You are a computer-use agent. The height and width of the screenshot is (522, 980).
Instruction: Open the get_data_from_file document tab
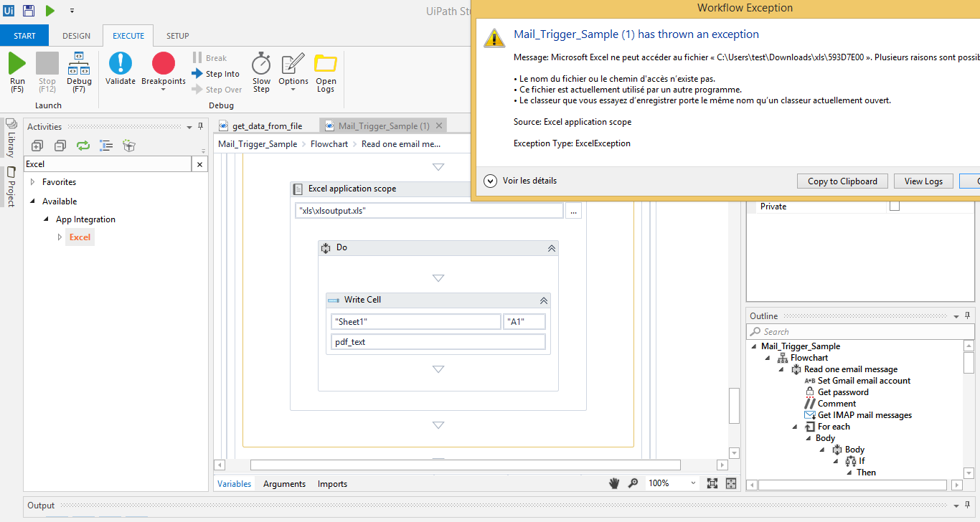(x=266, y=126)
